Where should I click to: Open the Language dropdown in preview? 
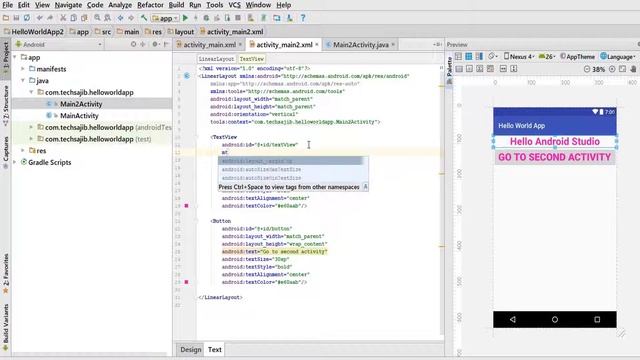(x=618, y=56)
